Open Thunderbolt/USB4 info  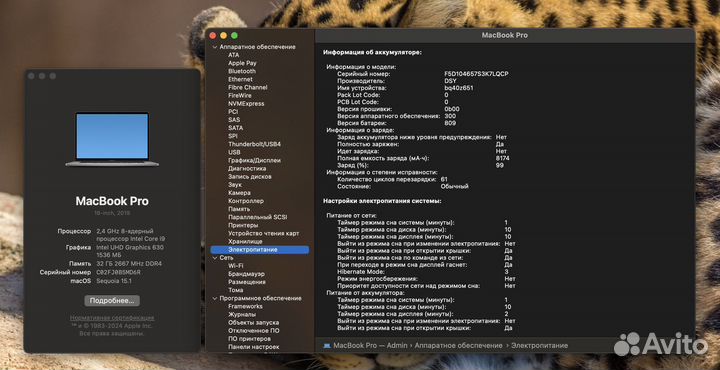point(254,144)
